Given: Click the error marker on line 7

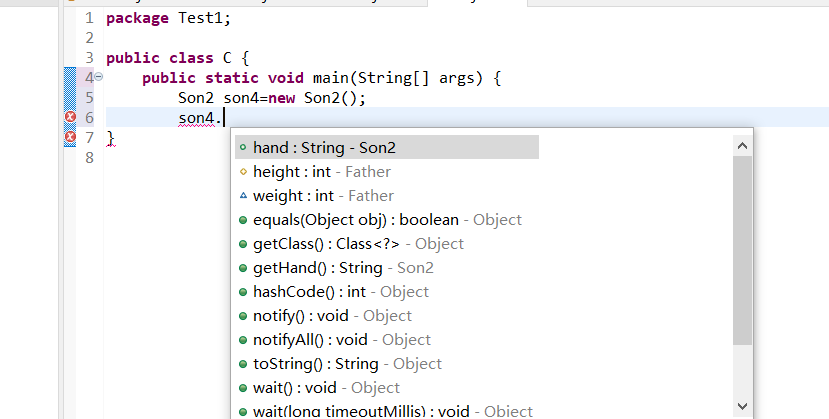Looking at the screenshot, I should [x=70, y=137].
